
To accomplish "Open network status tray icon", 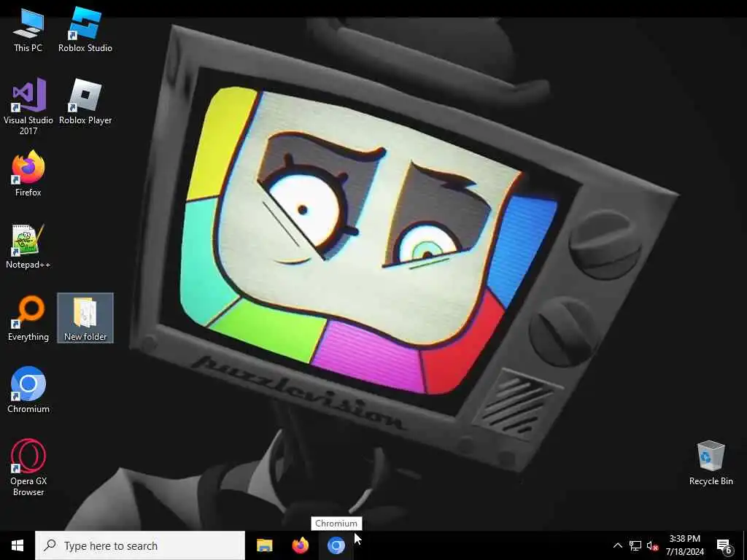I will click(635, 545).
